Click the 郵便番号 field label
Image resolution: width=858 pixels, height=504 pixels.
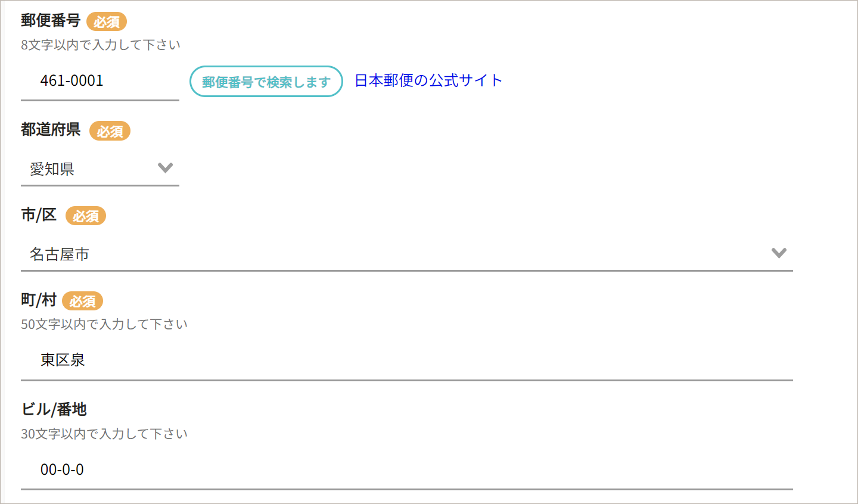pos(51,20)
